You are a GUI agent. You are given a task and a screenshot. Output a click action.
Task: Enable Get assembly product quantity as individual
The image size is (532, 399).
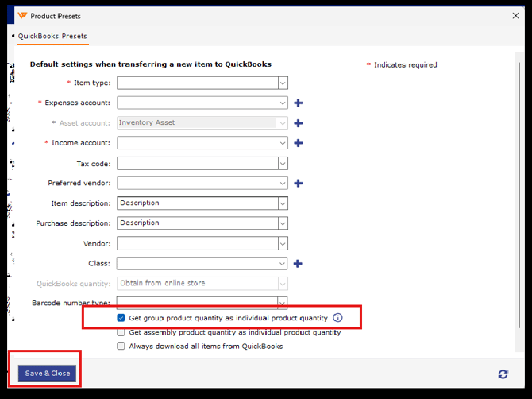click(121, 332)
